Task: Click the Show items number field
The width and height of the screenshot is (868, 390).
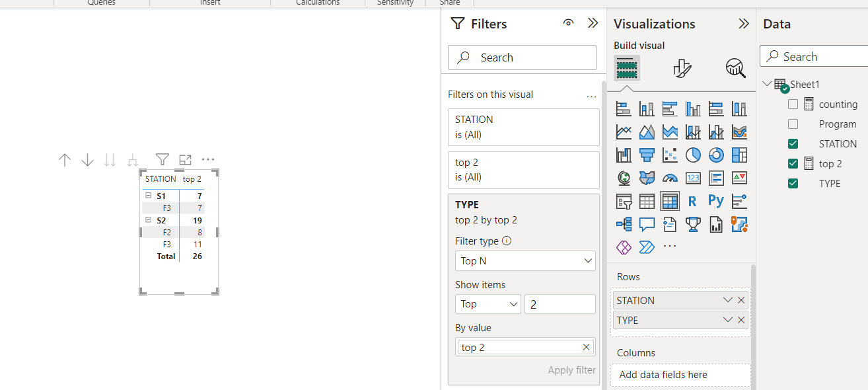Action: (x=560, y=304)
